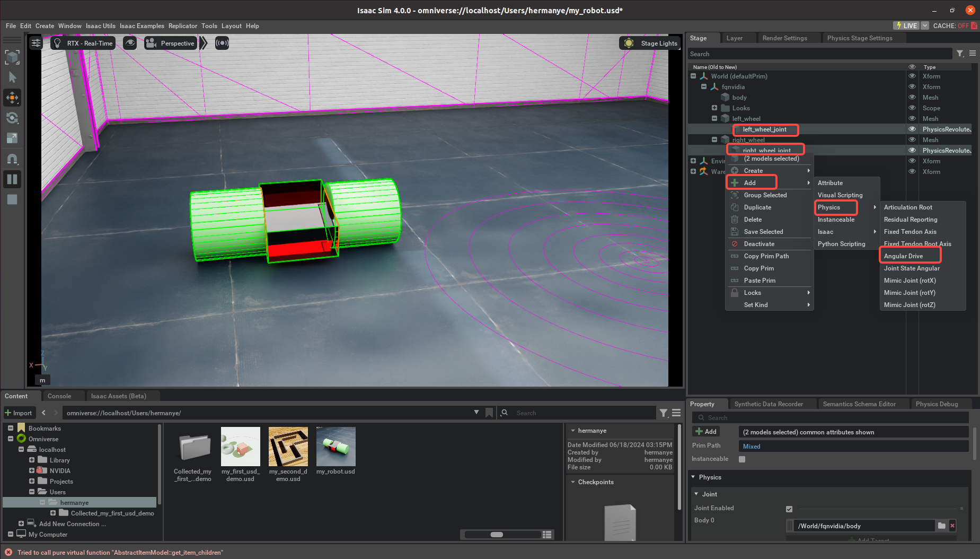This screenshot has width=980, height=559.
Task: Click the content path address field
Action: pos(267,413)
